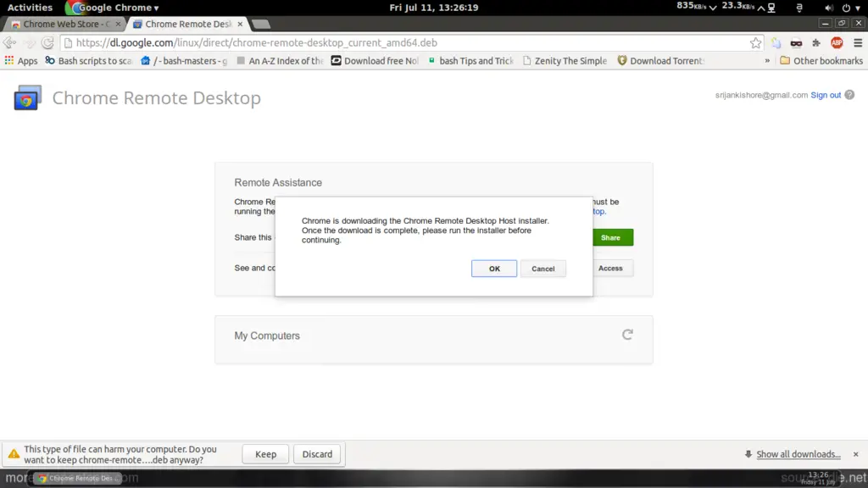Open the 'Download Torrent' bookmark

(661, 61)
